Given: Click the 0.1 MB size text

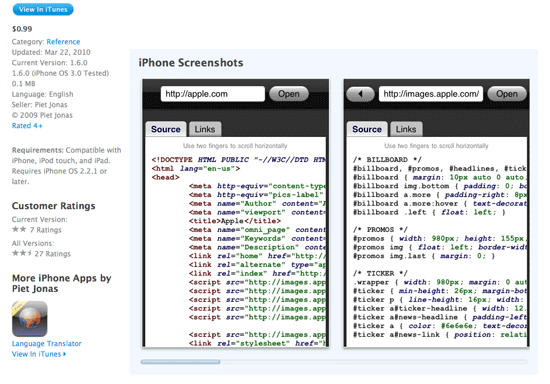Looking at the screenshot, I should [x=24, y=83].
